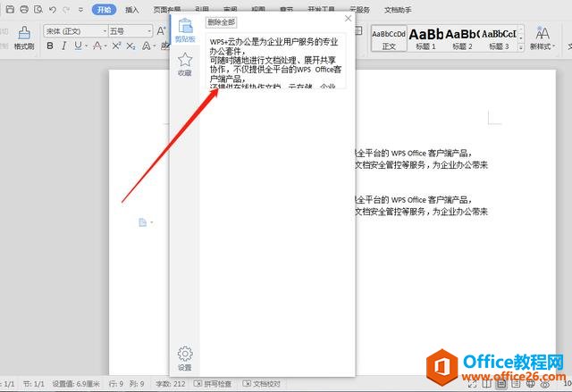Paste the clipboard entry starting 'WPS+云办公'
Screen dimensions: 572x392
point(275,61)
